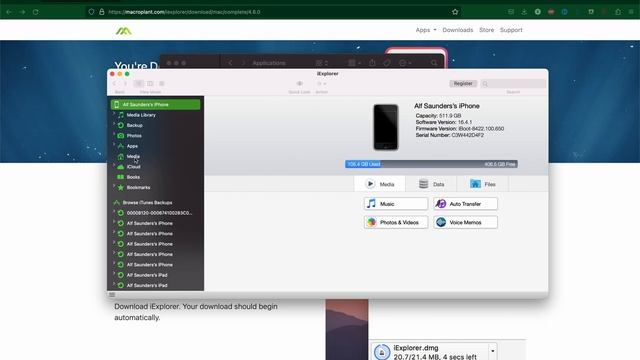
Task: Click the Music button
Action: pos(396,204)
